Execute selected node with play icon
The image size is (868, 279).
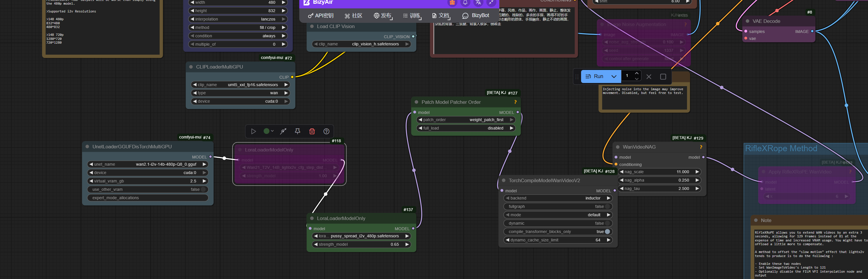click(x=253, y=131)
